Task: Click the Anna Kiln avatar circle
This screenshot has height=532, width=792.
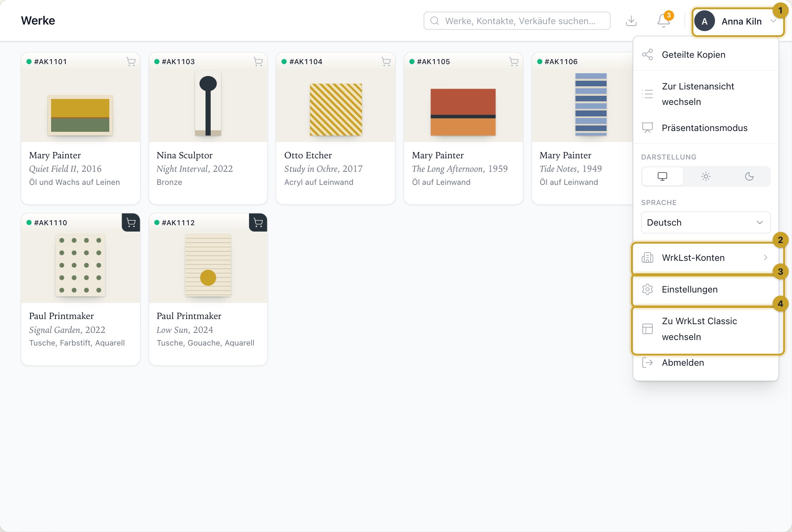Action: (704, 21)
